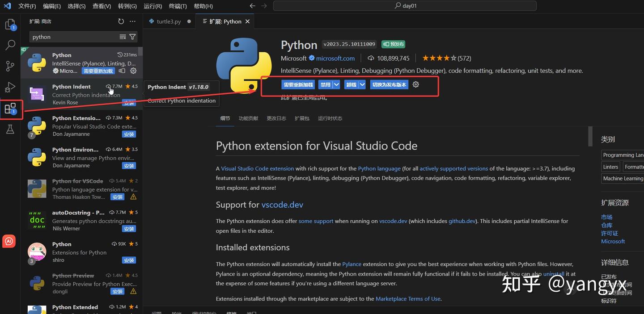
Task: Click the 需要重新加载 button on the Python page
Action: point(298,84)
